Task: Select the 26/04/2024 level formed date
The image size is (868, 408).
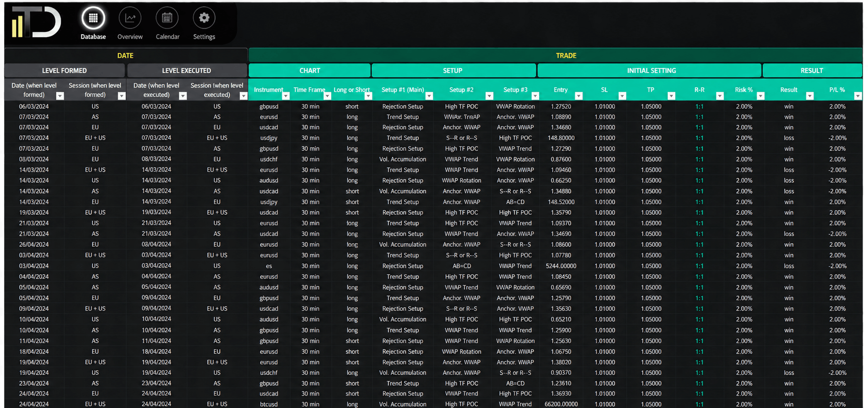Action: point(34,245)
